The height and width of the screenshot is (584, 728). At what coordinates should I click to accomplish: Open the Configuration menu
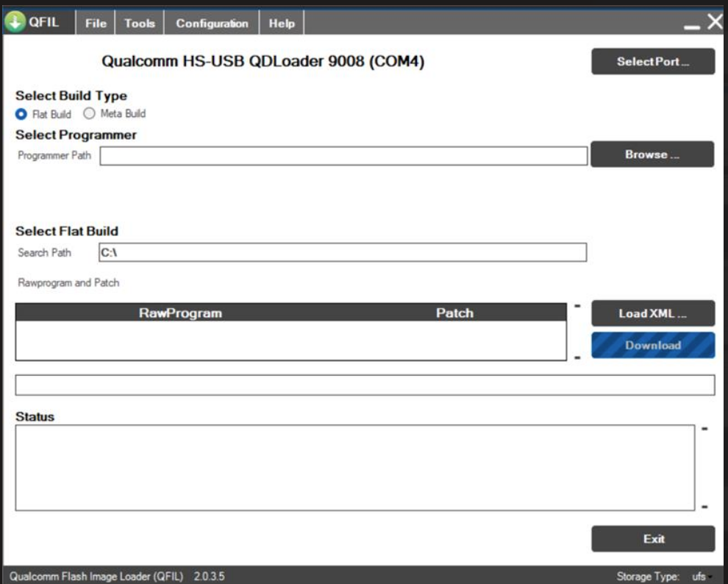click(x=212, y=24)
